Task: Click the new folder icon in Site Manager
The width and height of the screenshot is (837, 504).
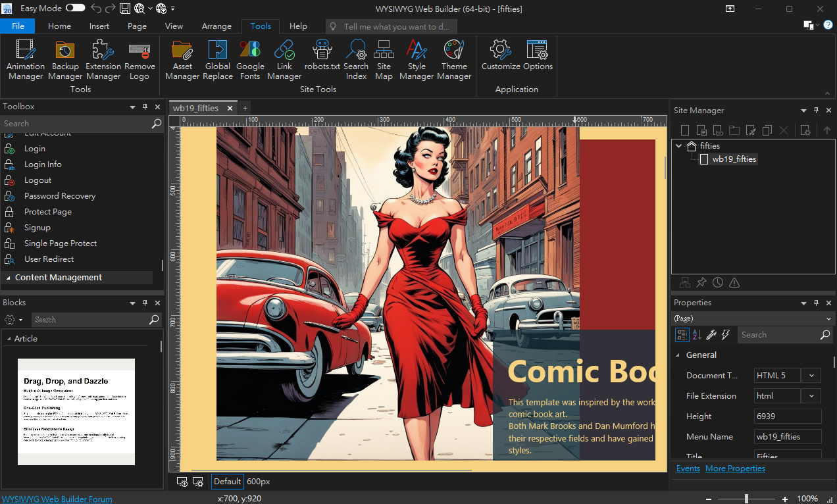Action: pos(734,130)
